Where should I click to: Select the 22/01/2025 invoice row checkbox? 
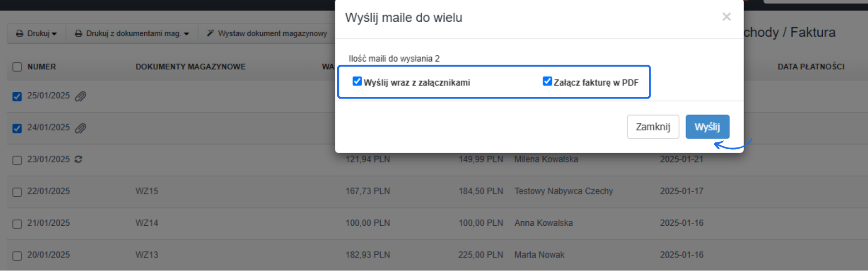point(17,192)
